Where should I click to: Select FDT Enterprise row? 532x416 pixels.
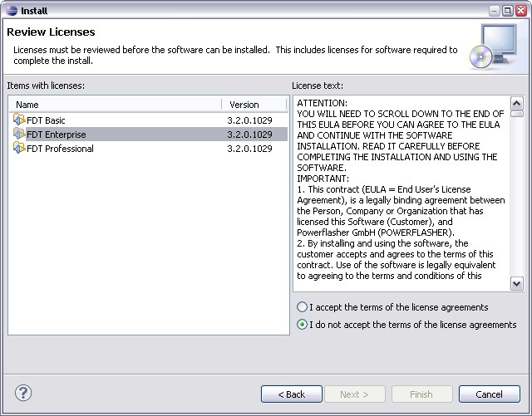coord(148,135)
